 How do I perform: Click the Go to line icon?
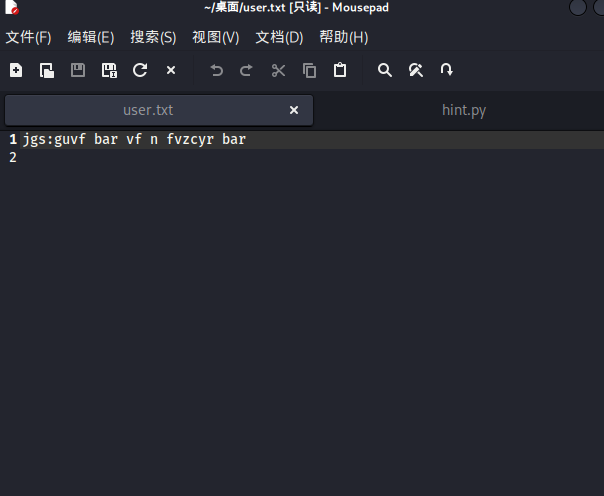pos(446,70)
